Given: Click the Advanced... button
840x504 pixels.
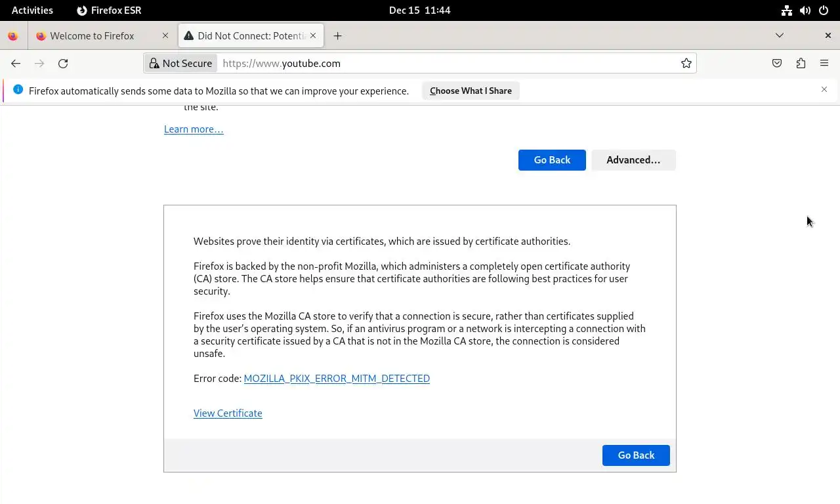Looking at the screenshot, I should [633, 160].
